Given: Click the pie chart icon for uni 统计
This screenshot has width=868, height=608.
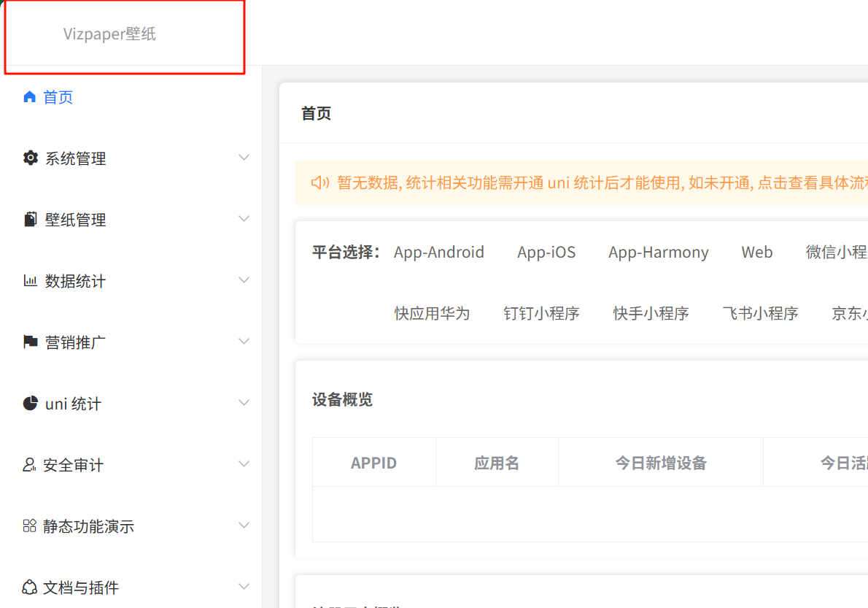Looking at the screenshot, I should (x=31, y=403).
